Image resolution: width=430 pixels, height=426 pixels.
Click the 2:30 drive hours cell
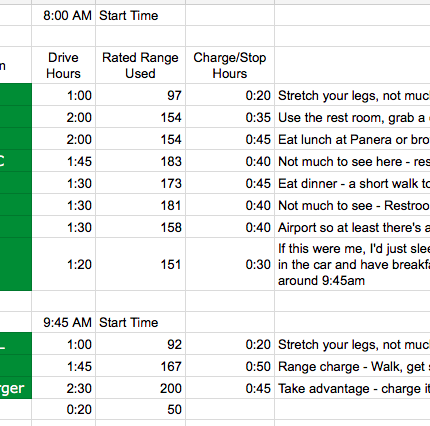(64, 388)
